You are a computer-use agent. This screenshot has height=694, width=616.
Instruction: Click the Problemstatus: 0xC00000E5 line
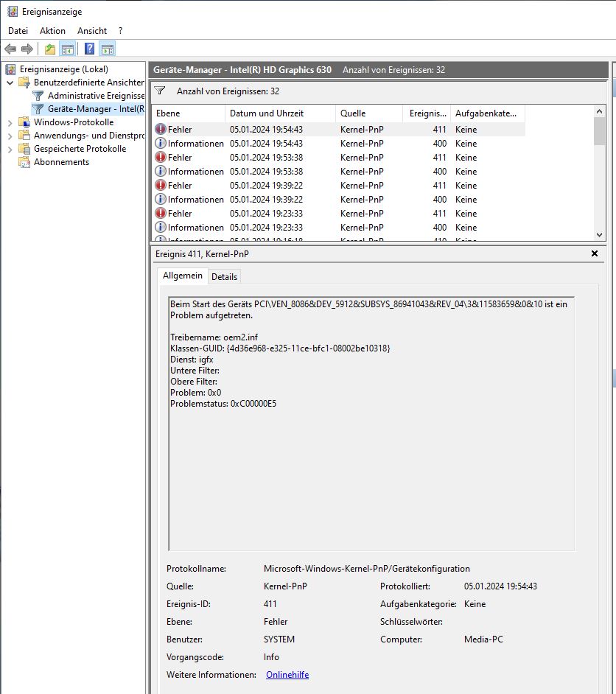pyautogui.click(x=223, y=403)
